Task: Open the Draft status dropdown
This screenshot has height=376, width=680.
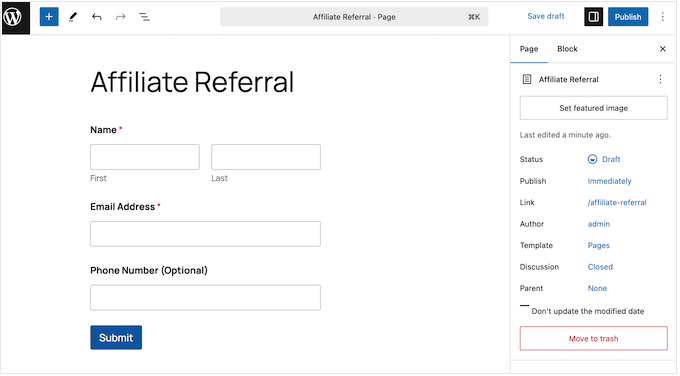Action: pos(604,159)
